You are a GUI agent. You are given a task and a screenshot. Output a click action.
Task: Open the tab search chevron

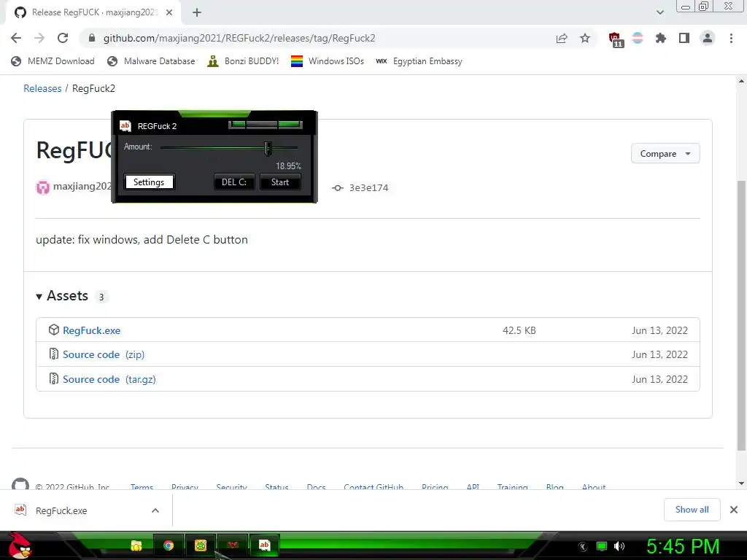[659, 12]
